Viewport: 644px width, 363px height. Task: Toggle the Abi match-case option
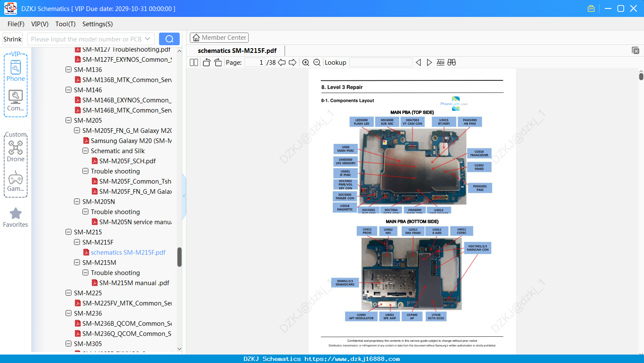pyautogui.click(x=440, y=63)
